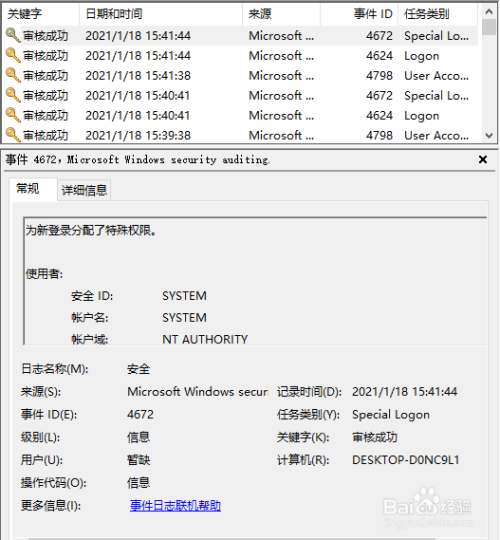Click the 信息 value beside 级别(L)
Screen dimensions: 500x540
click(138, 437)
